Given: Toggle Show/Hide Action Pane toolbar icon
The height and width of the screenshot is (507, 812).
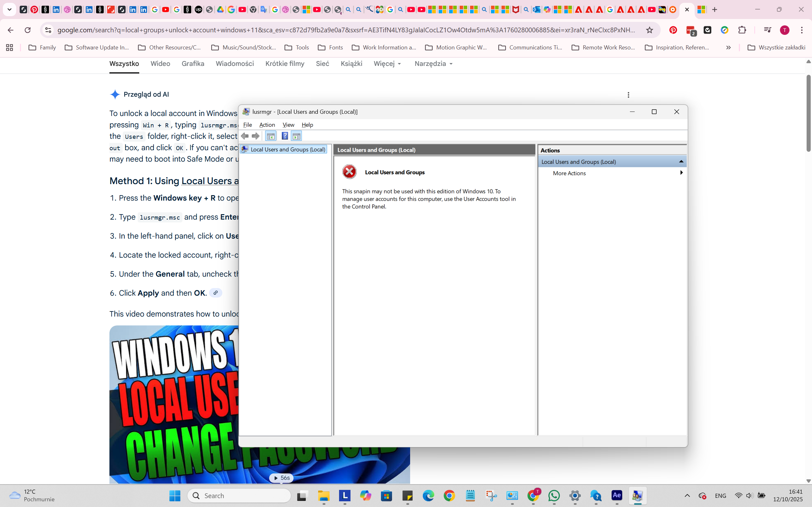Looking at the screenshot, I should click(x=296, y=136).
